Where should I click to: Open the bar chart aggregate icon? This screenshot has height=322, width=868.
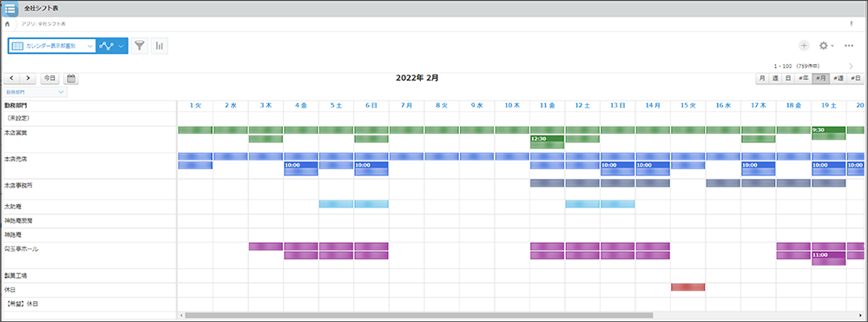tap(160, 46)
